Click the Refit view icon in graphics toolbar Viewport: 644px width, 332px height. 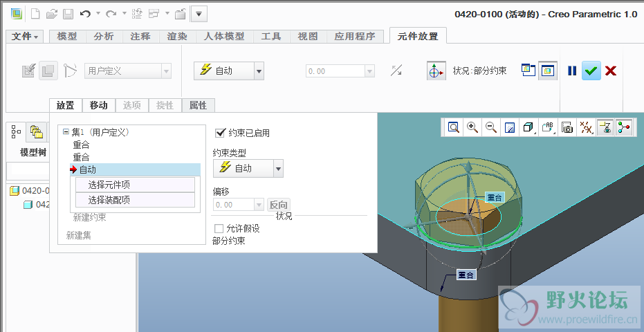[x=454, y=127]
